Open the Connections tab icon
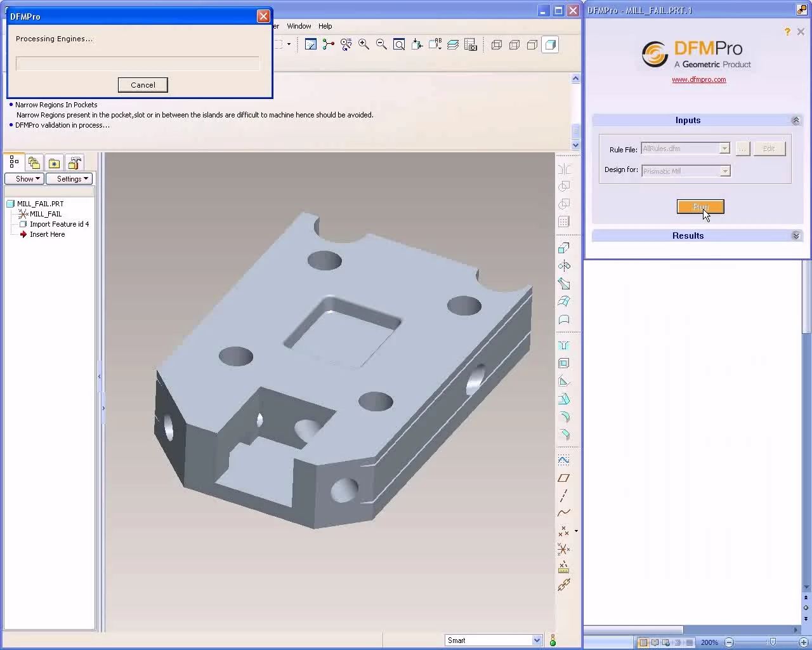The width and height of the screenshot is (812, 650). pos(75,163)
